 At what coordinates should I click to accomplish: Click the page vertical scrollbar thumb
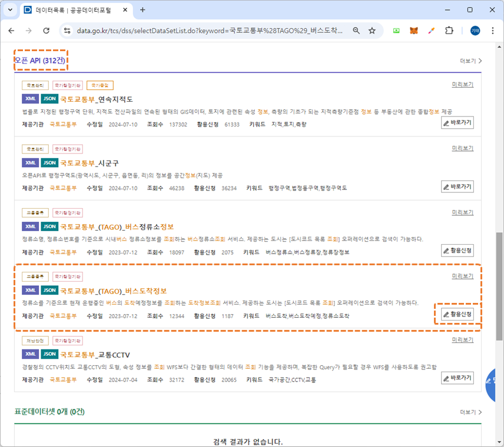click(x=499, y=286)
